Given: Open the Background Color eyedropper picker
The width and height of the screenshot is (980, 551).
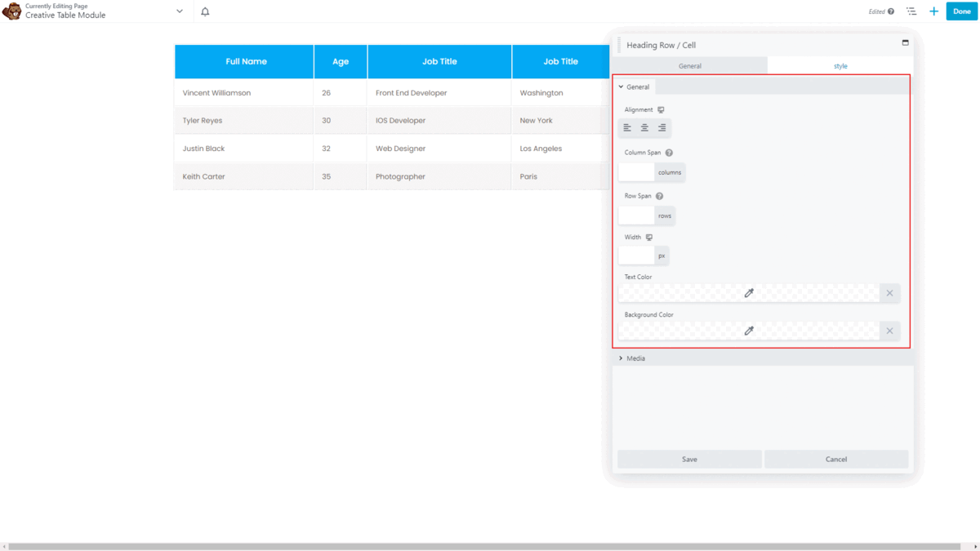Looking at the screenshot, I should 748,331.
